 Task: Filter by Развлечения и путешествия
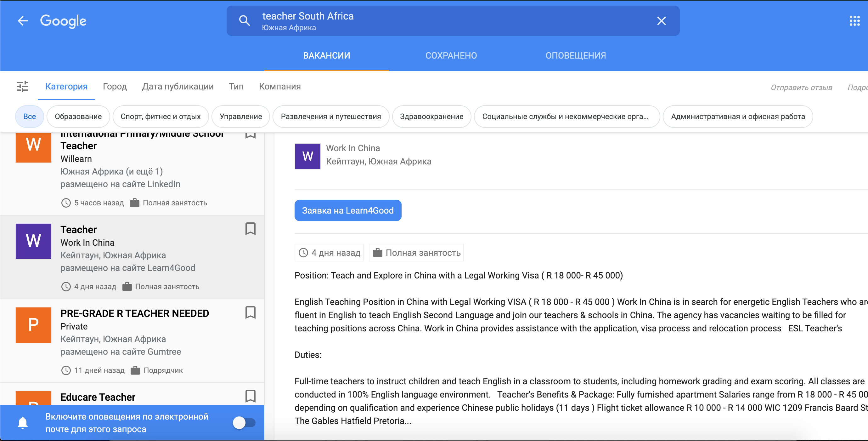(x=331, y=116)
